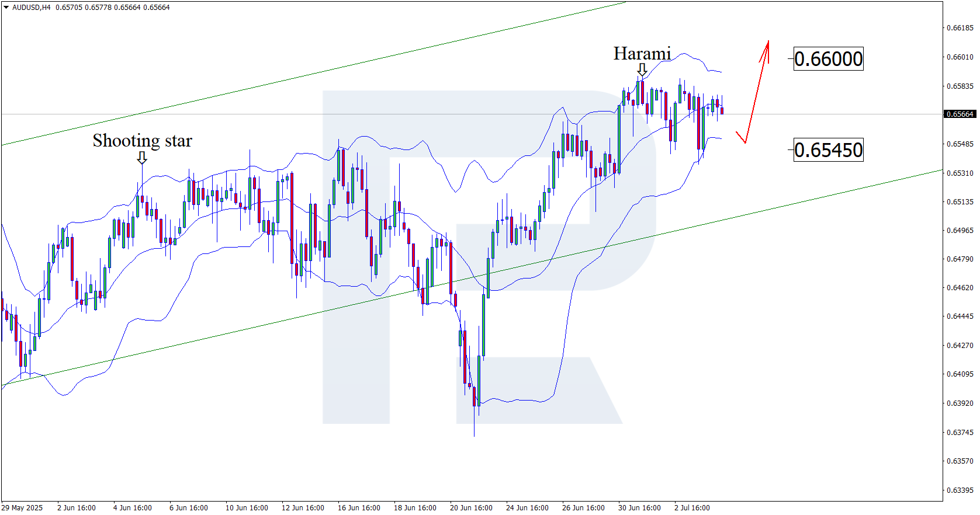980x515 pixels.
Task: Select the Shooting star text label
Action: pos(142,141)
